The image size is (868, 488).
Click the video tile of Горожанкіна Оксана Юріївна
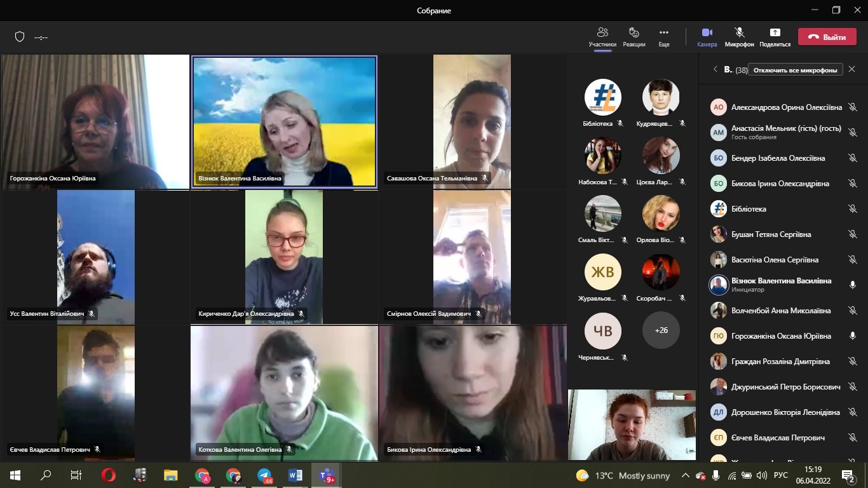96,121
